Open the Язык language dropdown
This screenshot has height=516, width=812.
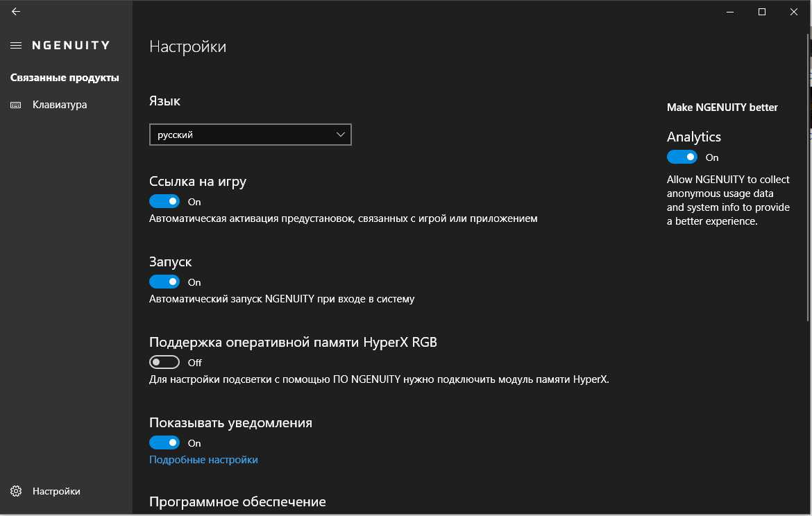250,135
